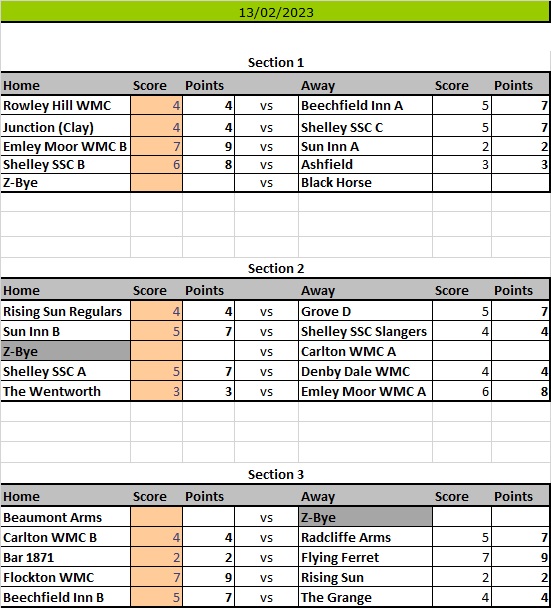551x608 pixels.
Task: Click the Beaumont Arms home team cell
Action: [x=66, y=517]
